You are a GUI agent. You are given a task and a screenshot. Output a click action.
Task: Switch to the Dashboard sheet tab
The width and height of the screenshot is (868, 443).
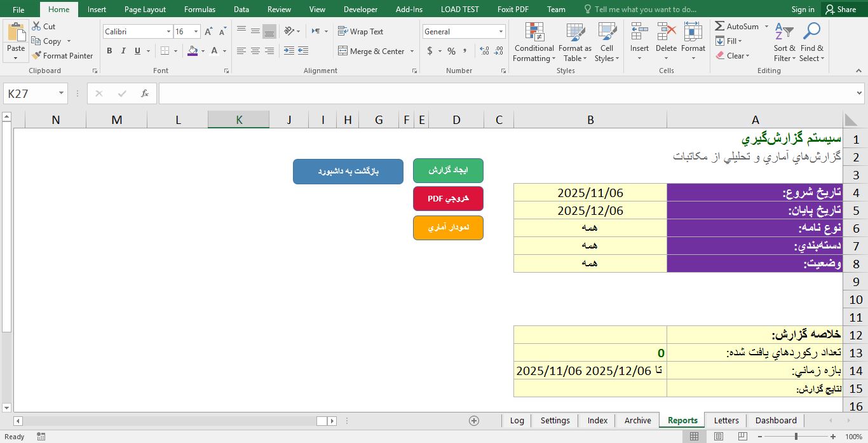pyautogui.click(x=775, y=420)
